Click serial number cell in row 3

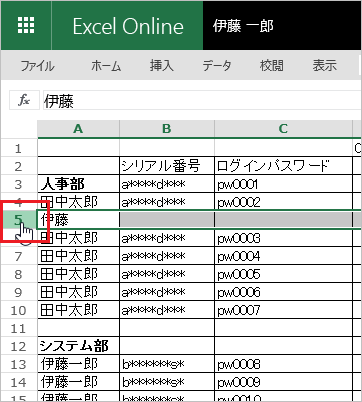pos(167,184)
